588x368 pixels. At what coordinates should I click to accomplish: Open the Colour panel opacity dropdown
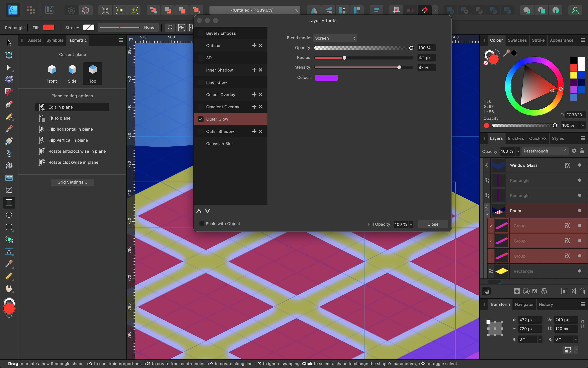click(583, 125)
